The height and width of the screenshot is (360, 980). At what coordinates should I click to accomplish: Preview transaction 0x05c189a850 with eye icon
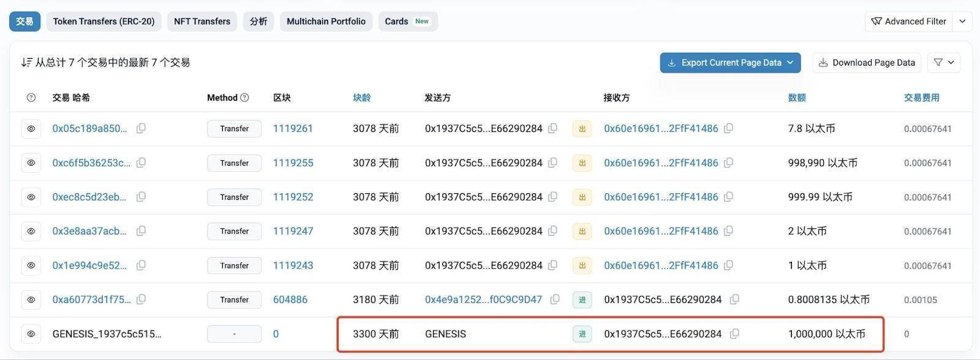click(x=31, y=129)
